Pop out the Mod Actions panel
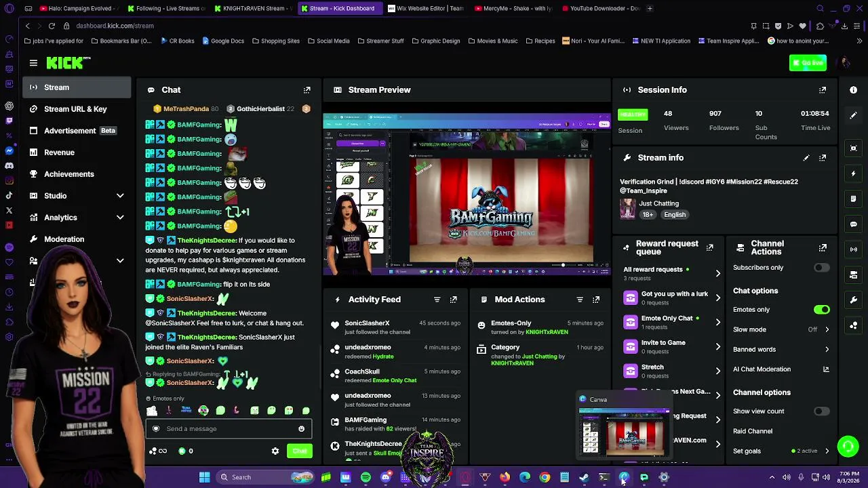868x488 pixels. [x=596, y=299]
